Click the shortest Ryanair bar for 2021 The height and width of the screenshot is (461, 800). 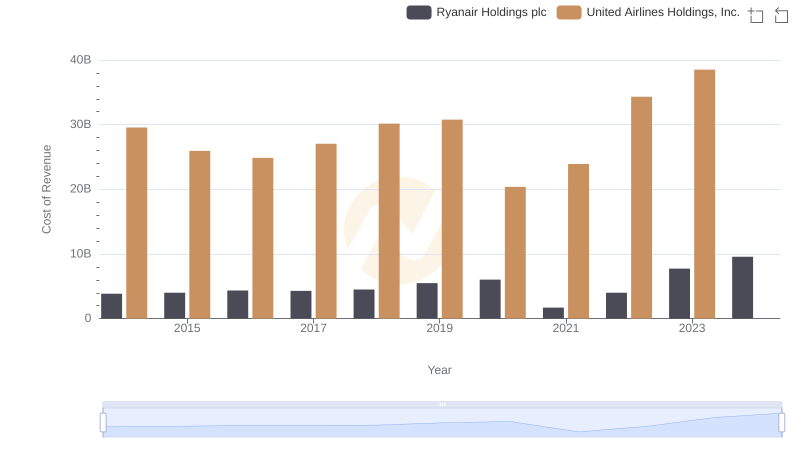point(553,313)
